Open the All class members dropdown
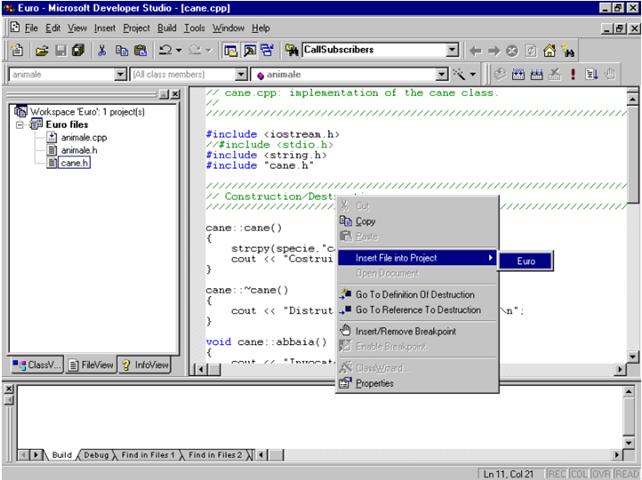Viewport: 642px width, 480px height. click(241, 75)
